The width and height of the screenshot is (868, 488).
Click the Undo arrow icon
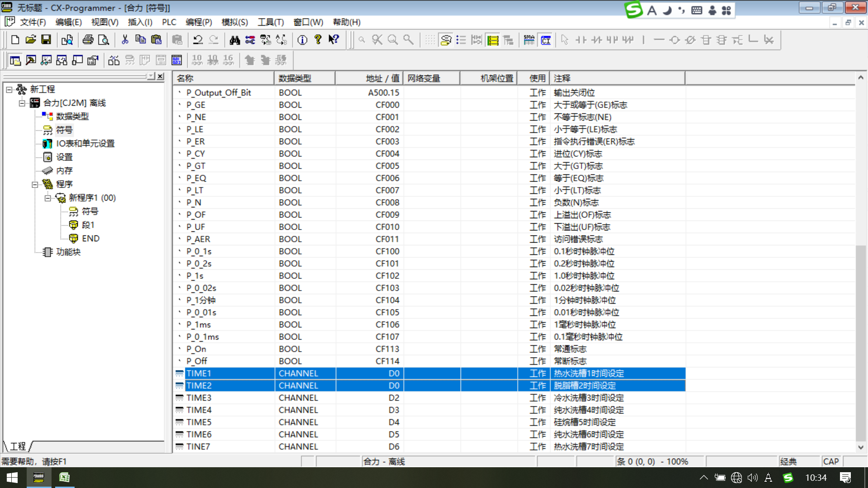[198, 40]
